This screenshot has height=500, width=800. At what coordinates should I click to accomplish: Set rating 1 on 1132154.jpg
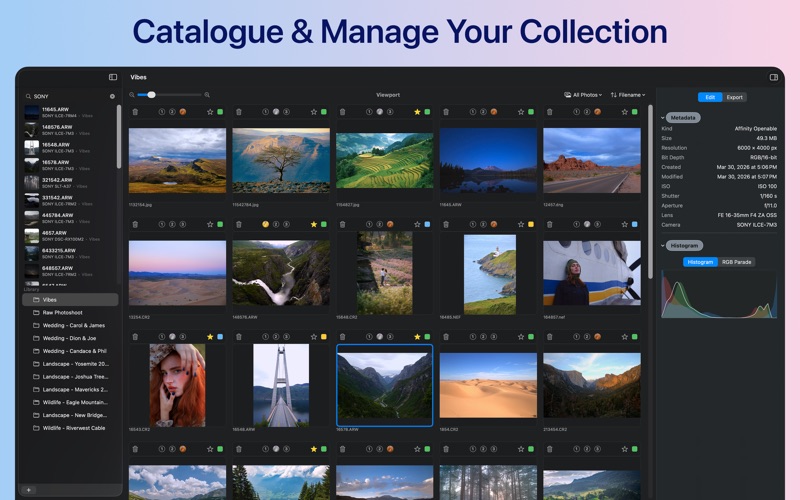tap(162, 112)
